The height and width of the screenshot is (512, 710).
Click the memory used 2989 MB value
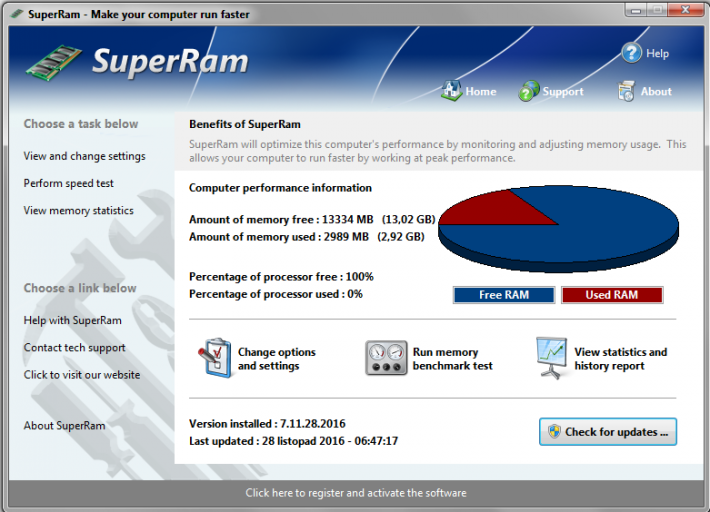click(346, 237)
